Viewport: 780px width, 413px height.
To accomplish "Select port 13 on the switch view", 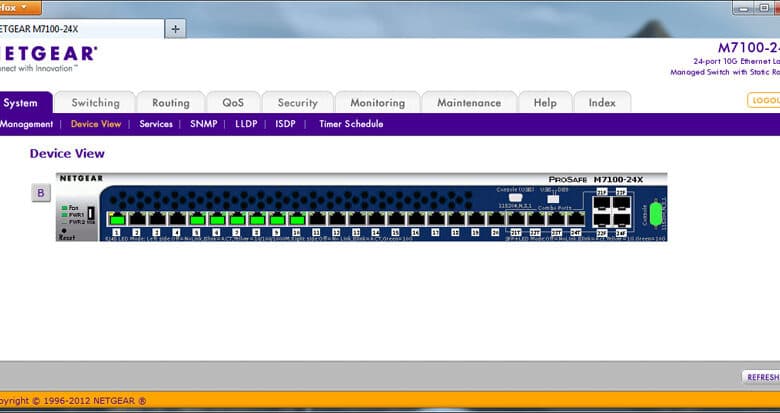I will pos(357,218).
